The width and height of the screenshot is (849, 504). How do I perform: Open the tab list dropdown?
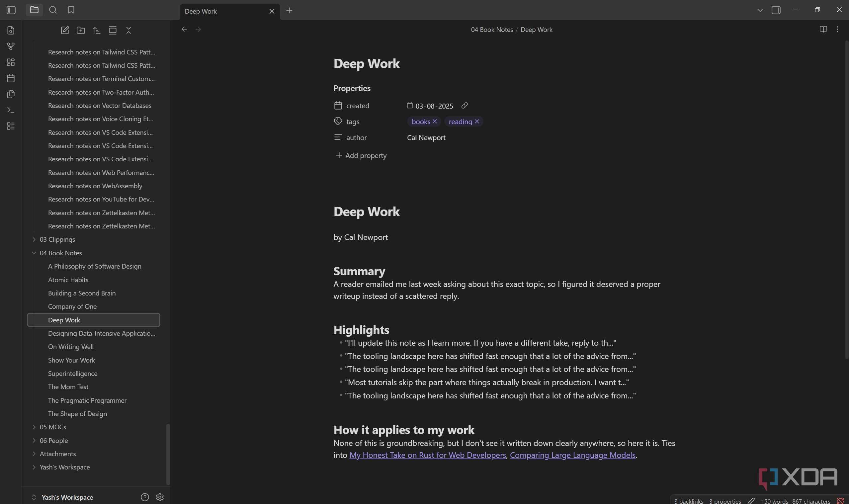pos(760,10)
